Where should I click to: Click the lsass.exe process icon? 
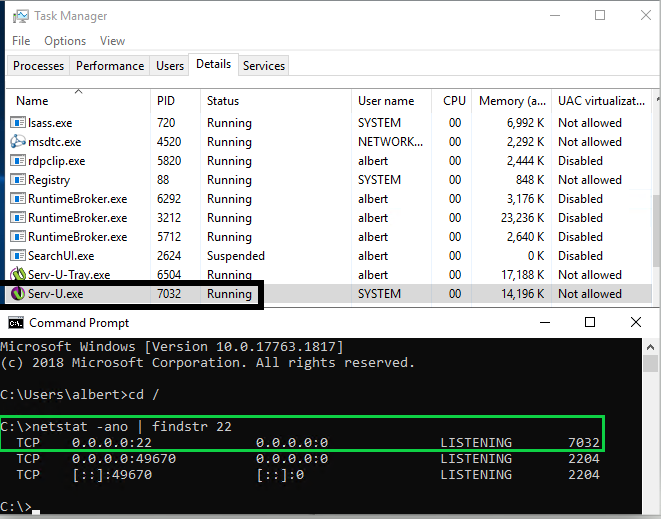[x=18, y=123]
